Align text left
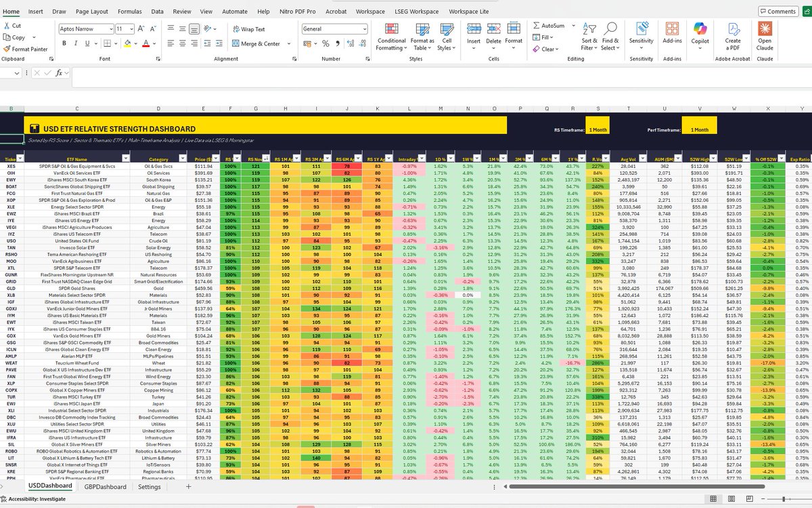This screenshot has width=812, height=508. 171,43
